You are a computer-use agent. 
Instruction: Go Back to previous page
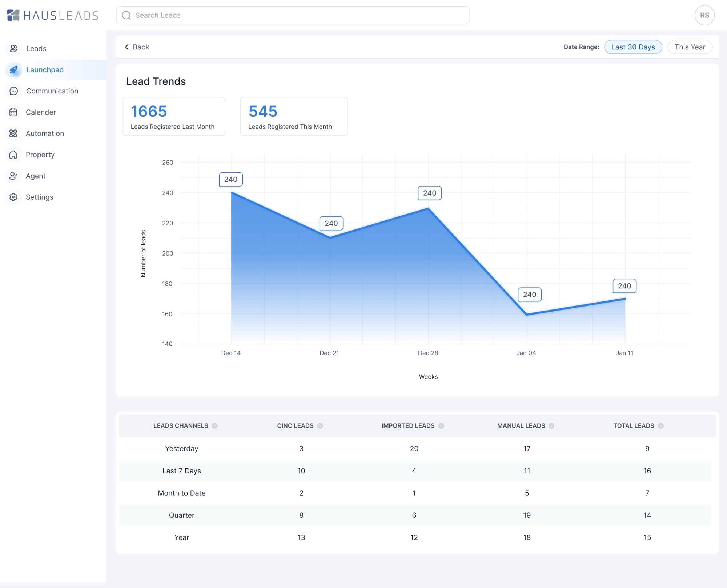[137, 47]
